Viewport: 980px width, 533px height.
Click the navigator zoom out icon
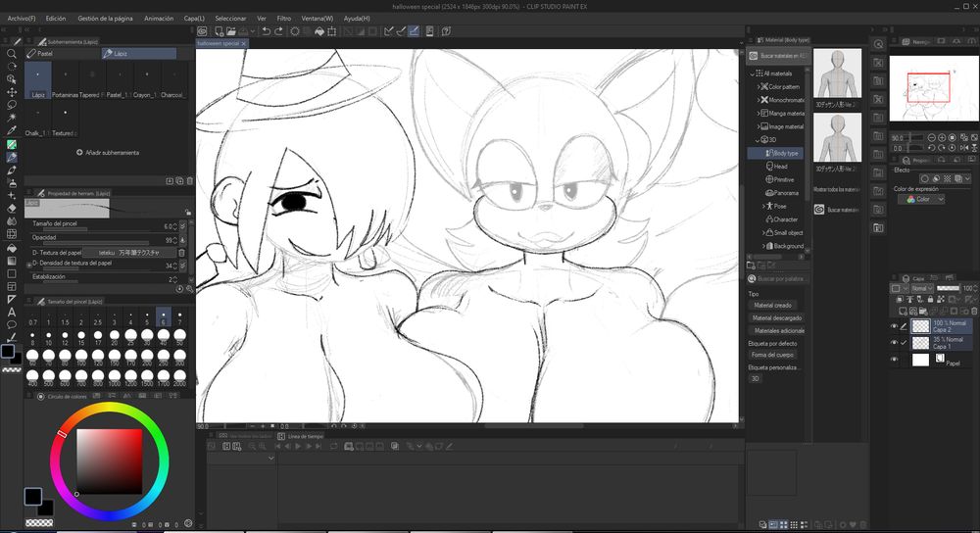(x=932, y=137)
